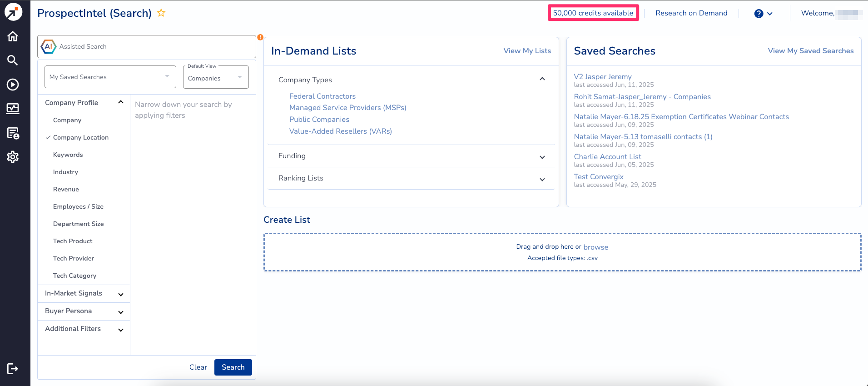868x386 pixels.
Task: Open the Settings gear sidebar icon
Action: point(13,157)
